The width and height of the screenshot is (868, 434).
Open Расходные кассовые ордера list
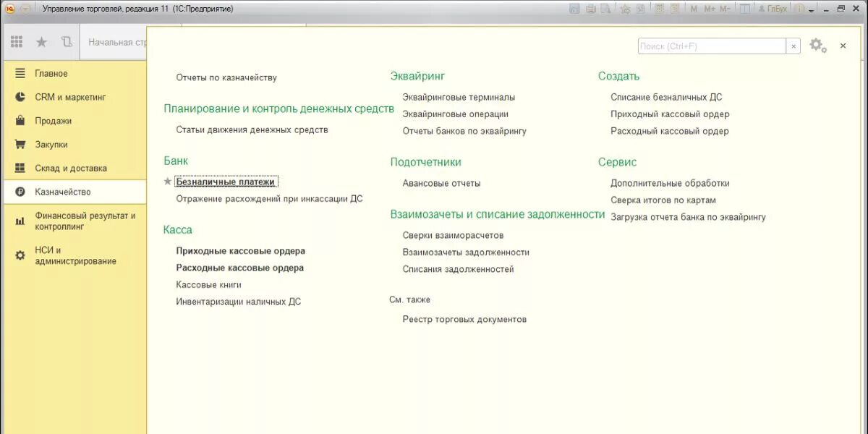[239, 268]
